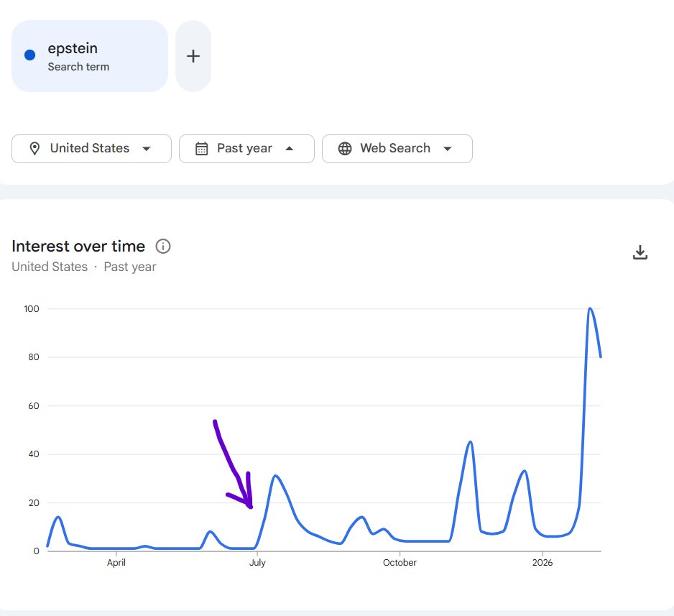Expand the Web Search category dropdown
The width and height of the screenshot is (674, 616).
click(397, 148)
